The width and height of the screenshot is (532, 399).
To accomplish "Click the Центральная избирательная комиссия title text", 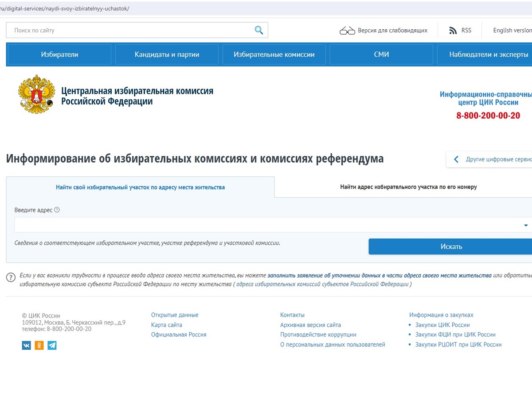I will coord(137,96).
